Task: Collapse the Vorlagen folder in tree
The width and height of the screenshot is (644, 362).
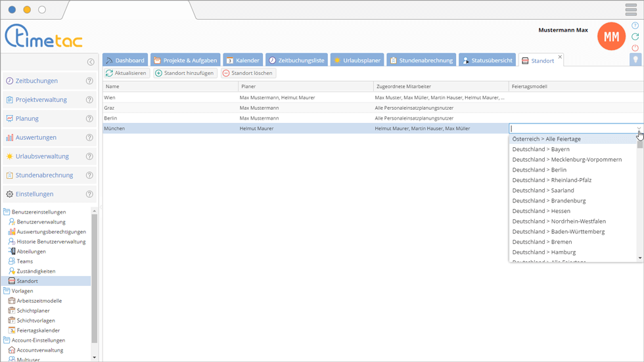Action: [7, 291]
